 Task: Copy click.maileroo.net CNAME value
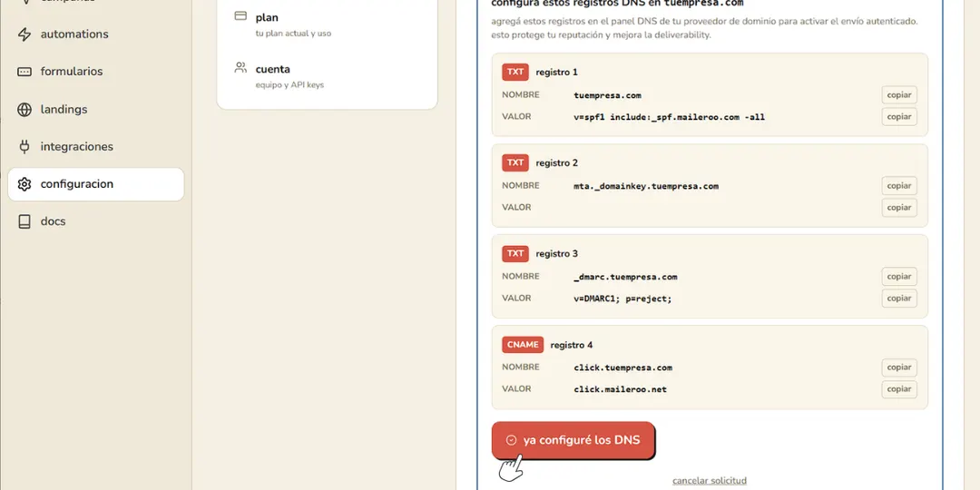pos(899,388)
